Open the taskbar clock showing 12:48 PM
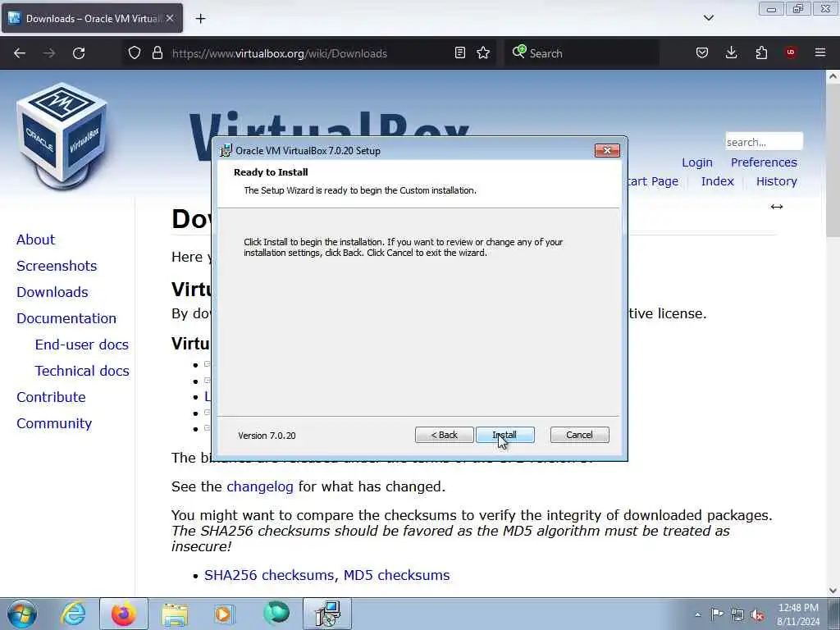The image size is (840, 630). pos(798,614)
